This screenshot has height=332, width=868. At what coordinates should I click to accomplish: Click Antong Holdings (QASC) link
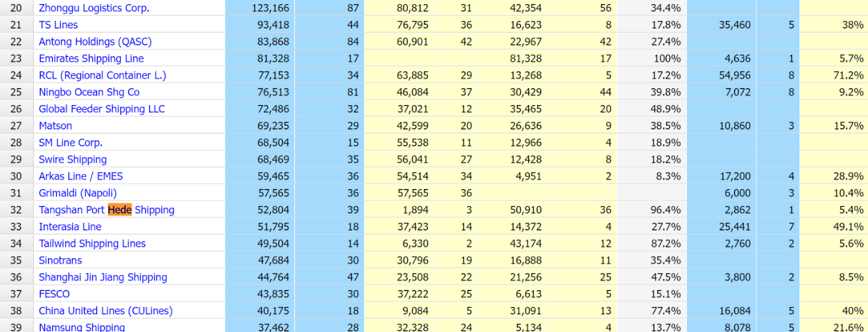click(95, 42)
